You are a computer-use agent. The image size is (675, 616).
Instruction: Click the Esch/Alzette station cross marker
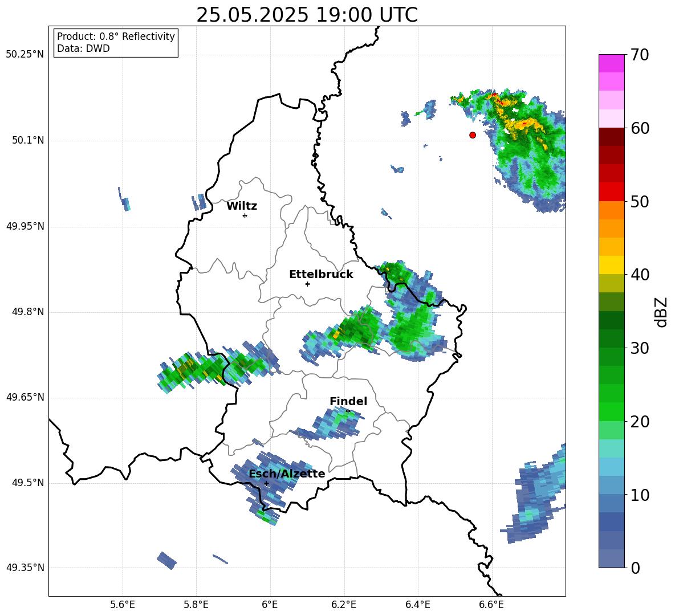point(266,483)
